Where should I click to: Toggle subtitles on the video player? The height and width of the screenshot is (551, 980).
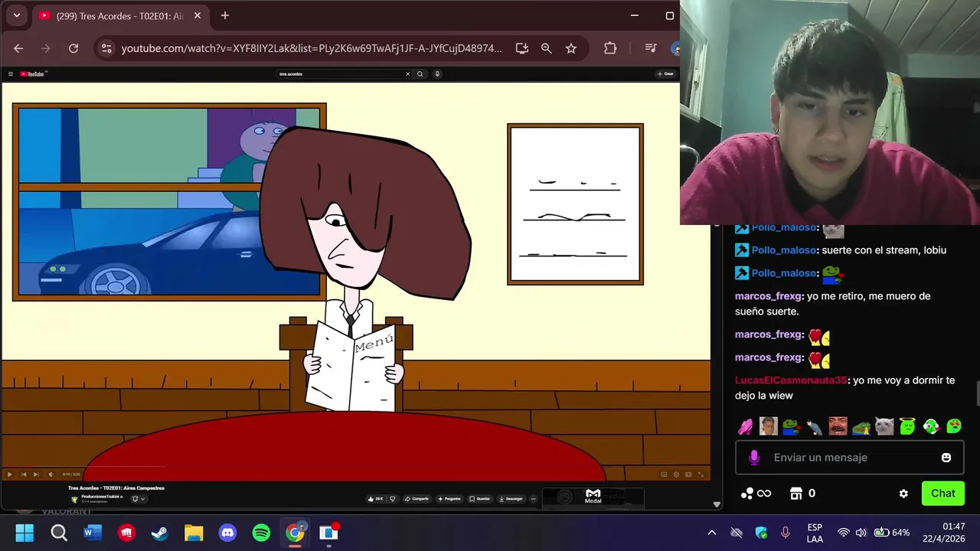tap(664, 474)
